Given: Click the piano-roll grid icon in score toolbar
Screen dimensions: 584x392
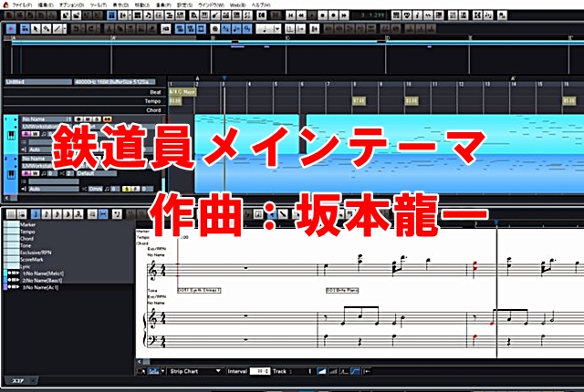Looking at the screenshot, I should [x=11, y=214].
